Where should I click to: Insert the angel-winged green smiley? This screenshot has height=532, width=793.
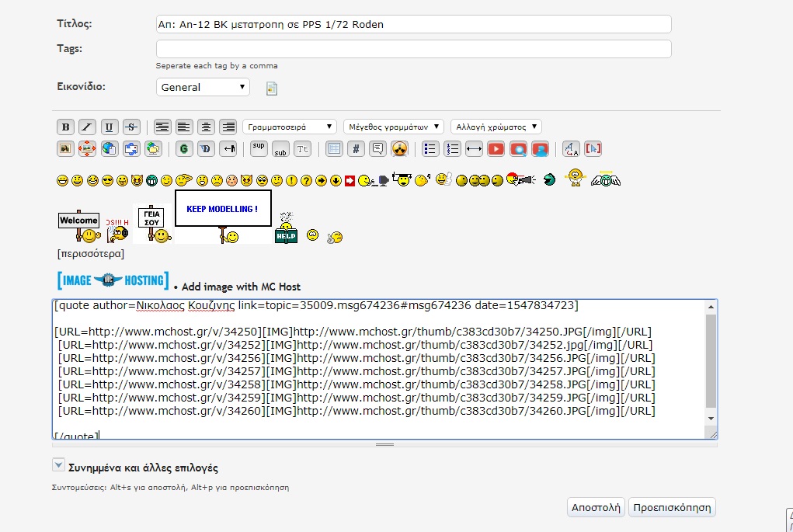click(x=605, y=179)
